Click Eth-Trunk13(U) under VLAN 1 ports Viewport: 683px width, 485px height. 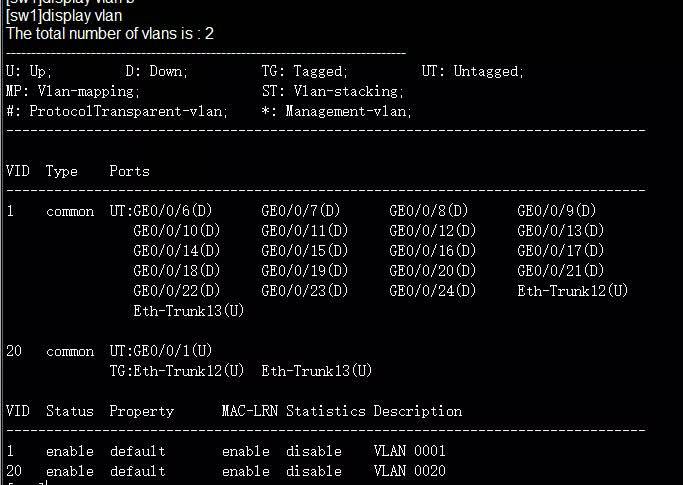click(189, 311)
